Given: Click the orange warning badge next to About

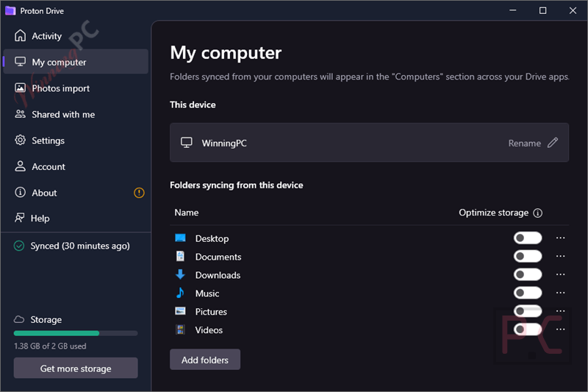Looking at the screenshot, I should [139, 193].
